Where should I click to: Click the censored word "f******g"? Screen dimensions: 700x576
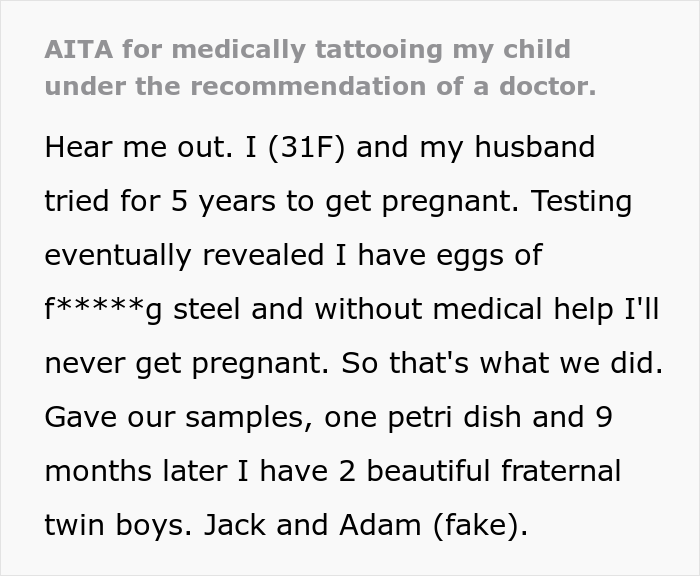[x=104, y=310]
